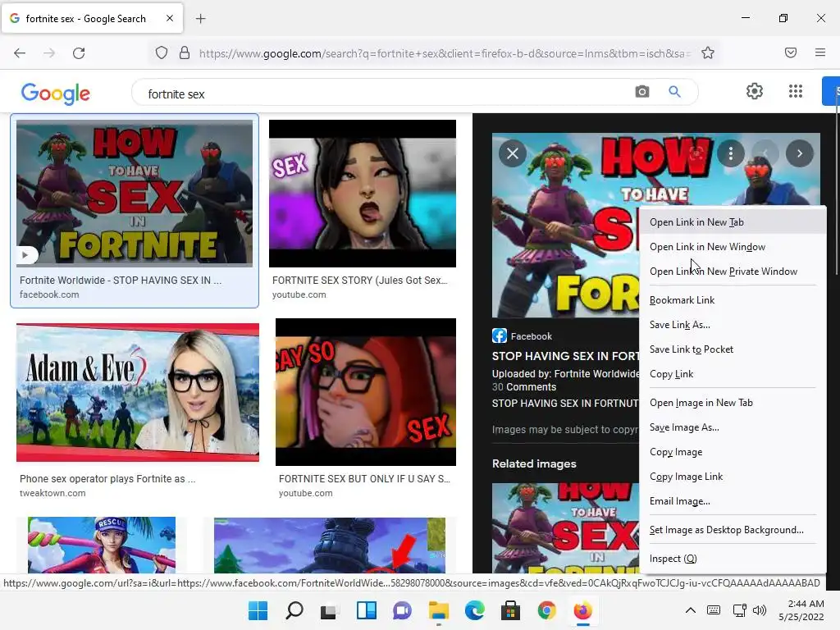The width and height of the screenshot is (840, 630).
Task: Open the Rescue-cap character thumbnail
Action: [102, 545]
